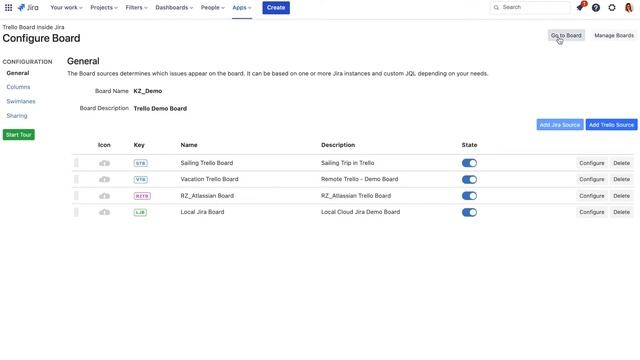Click the Manage Boards button
The width and height of the screenshot is (640, 360).
click(x=614, y=36)
